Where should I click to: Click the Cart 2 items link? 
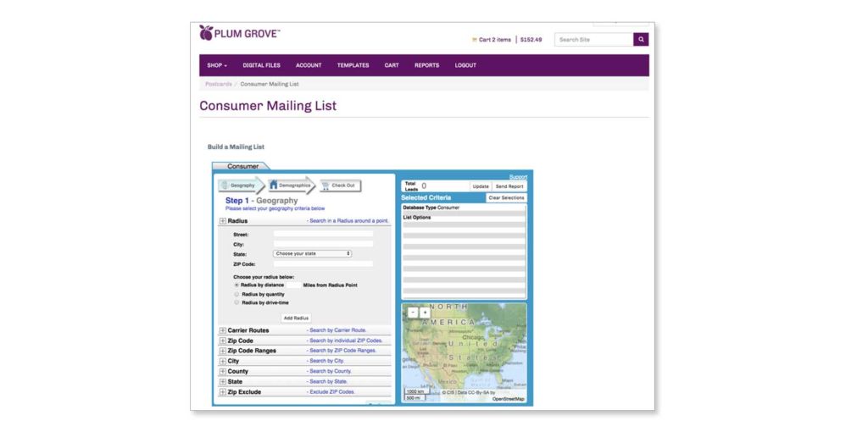[495, 40]
